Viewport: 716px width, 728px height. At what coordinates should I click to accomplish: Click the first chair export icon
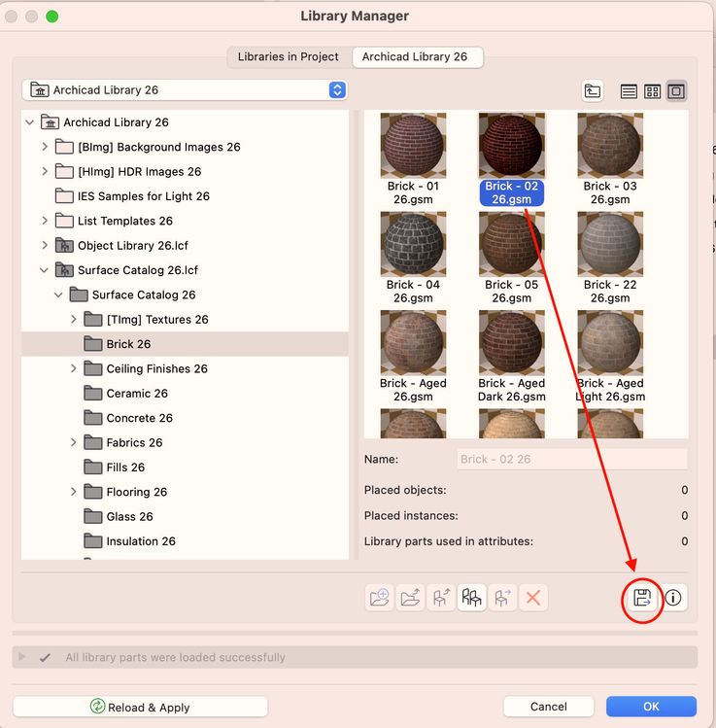pyautogui.click(x=441, y=598)
